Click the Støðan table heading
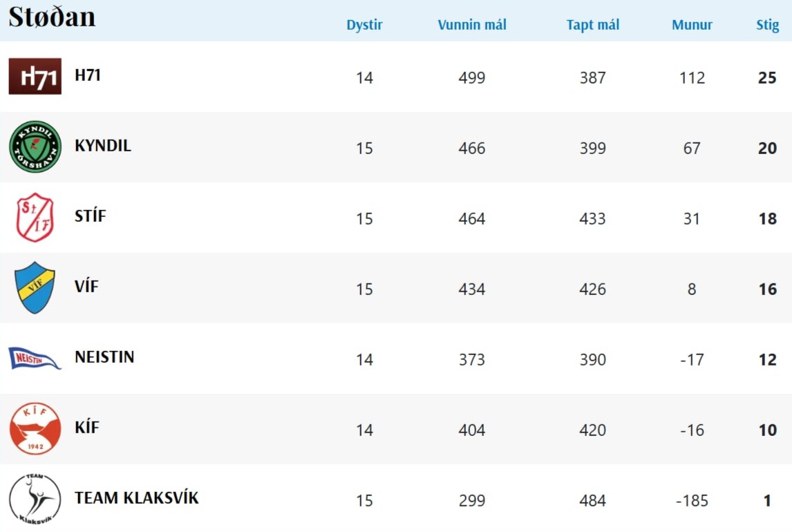This screenshot has height=532, width=792. click(x=52, y=17)
